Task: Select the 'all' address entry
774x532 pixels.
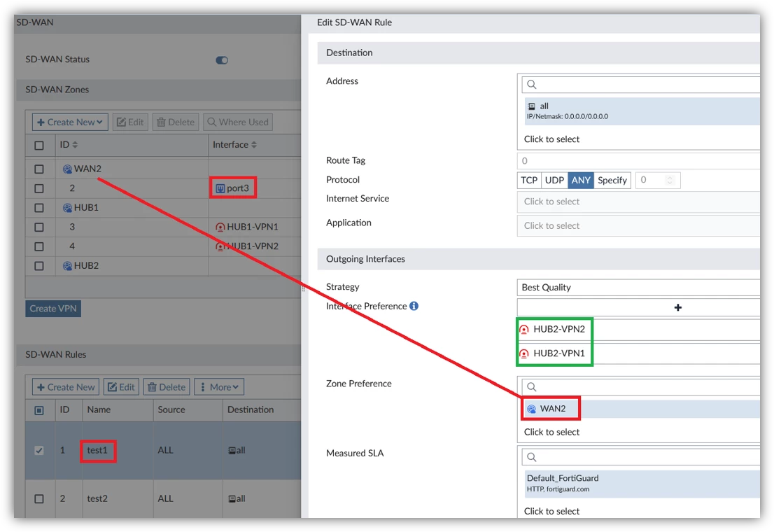Action: (642, 111)
